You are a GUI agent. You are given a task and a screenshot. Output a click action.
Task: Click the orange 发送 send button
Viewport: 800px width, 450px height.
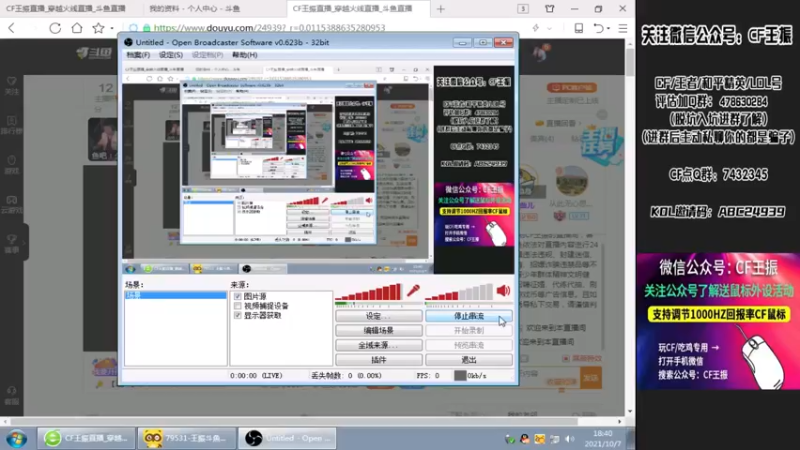point(591,378)
